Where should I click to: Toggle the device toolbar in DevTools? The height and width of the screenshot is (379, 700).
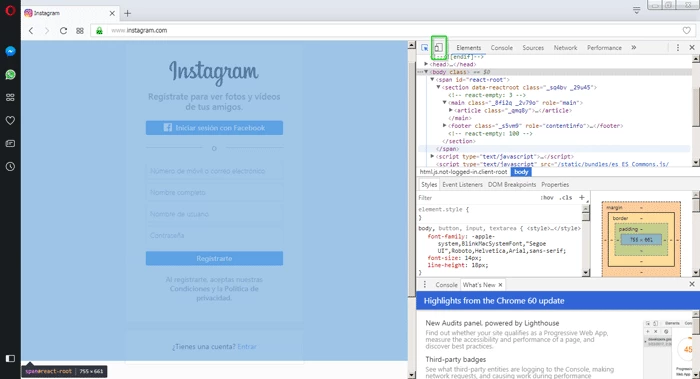click(439, 48)
